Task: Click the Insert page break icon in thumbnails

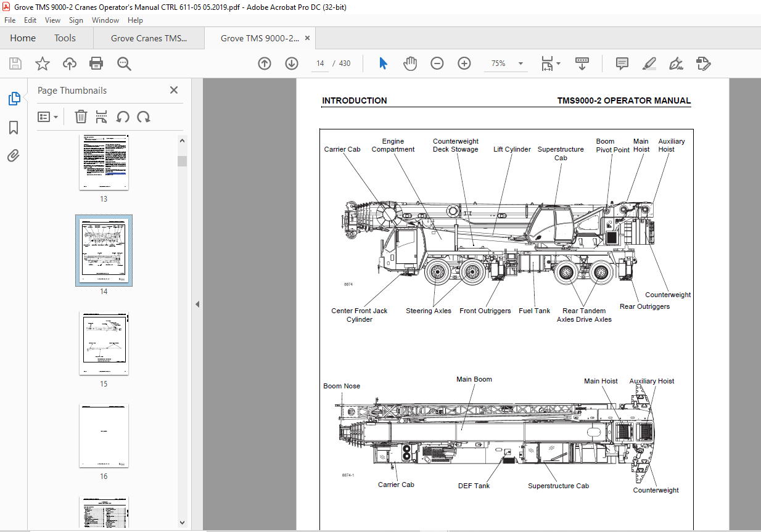Action: pyautogui.click(x=102, y=117)
